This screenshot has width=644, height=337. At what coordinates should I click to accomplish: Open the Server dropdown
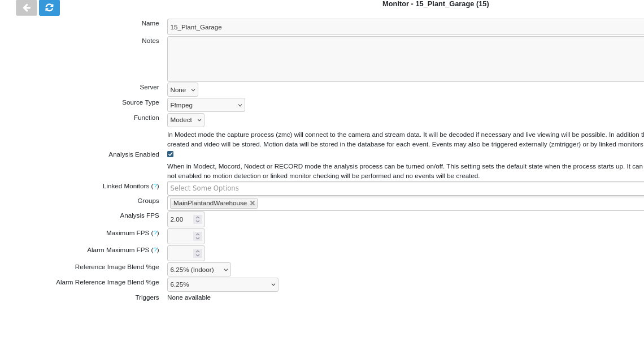(x=182, y=89)
